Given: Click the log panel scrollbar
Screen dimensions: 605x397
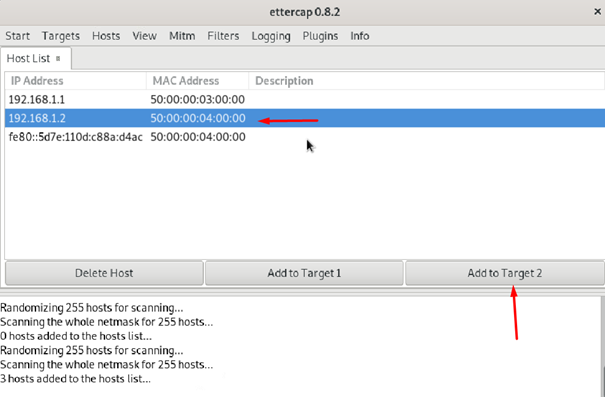Looking at the screenshot, I should [603, 346].
